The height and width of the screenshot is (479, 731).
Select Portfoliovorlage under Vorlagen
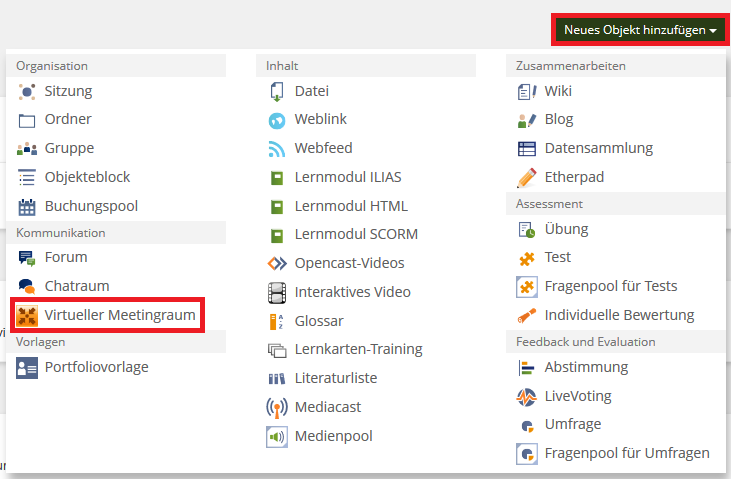point(96,367)
